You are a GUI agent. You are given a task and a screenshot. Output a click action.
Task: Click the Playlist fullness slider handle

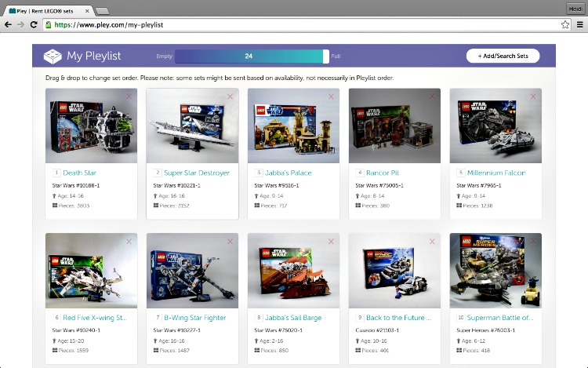pyautogui.click(x=326, y=56)
